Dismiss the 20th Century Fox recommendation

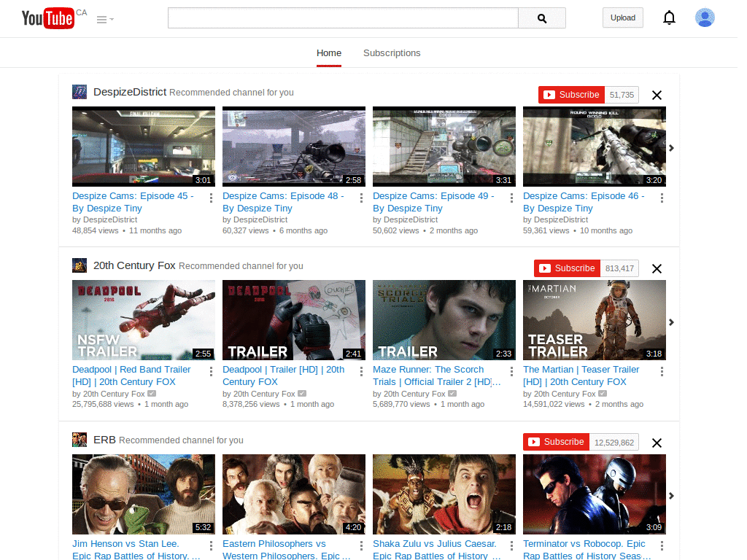pyautogui.click(x=657, y=268)
